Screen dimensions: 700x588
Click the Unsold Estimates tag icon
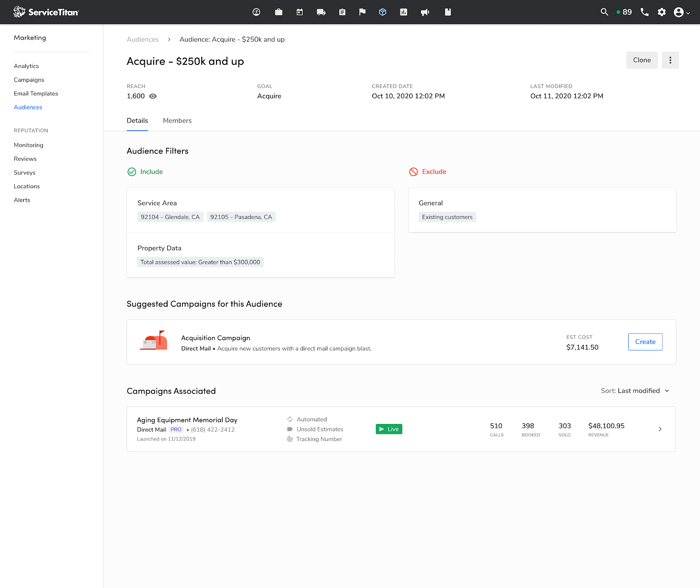(290, 429)
